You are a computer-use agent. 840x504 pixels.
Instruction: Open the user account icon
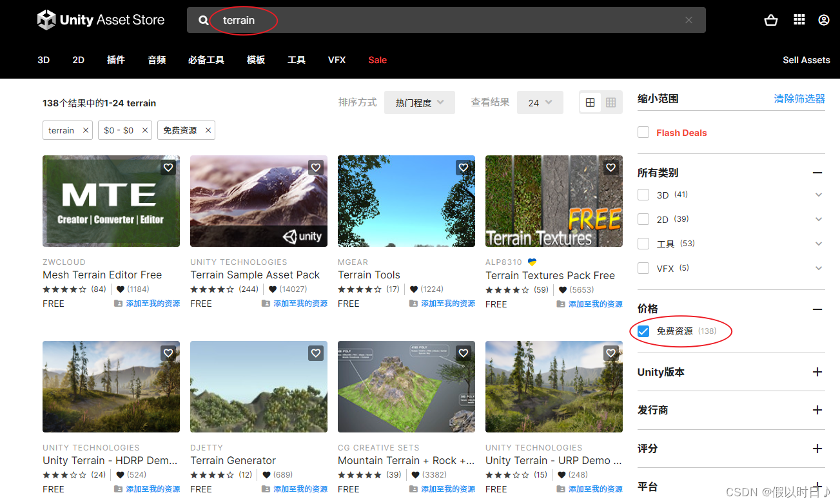[x=824, y=20]
